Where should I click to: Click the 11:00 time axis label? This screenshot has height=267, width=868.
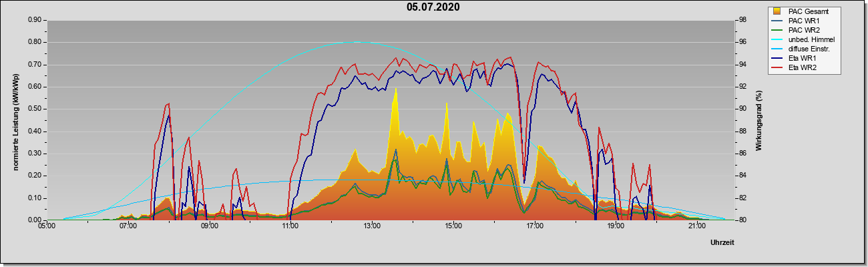[x=290, y=227]
